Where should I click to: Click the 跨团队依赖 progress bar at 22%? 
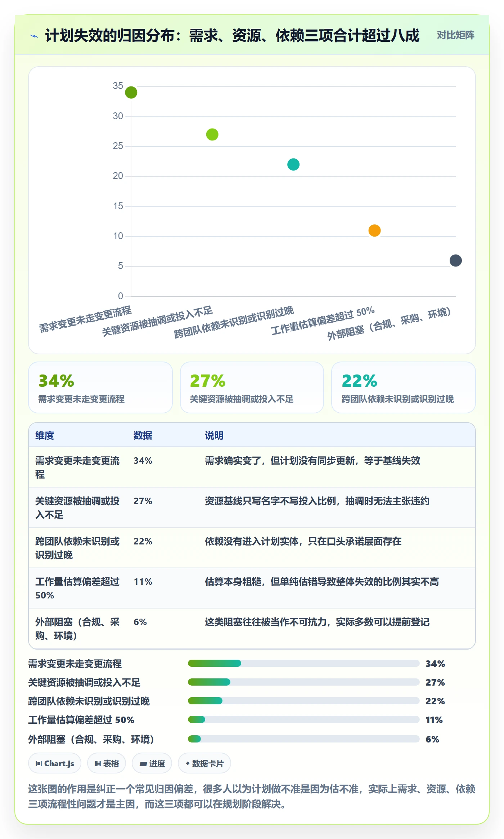pyautogui.click(x=303, y=701)
